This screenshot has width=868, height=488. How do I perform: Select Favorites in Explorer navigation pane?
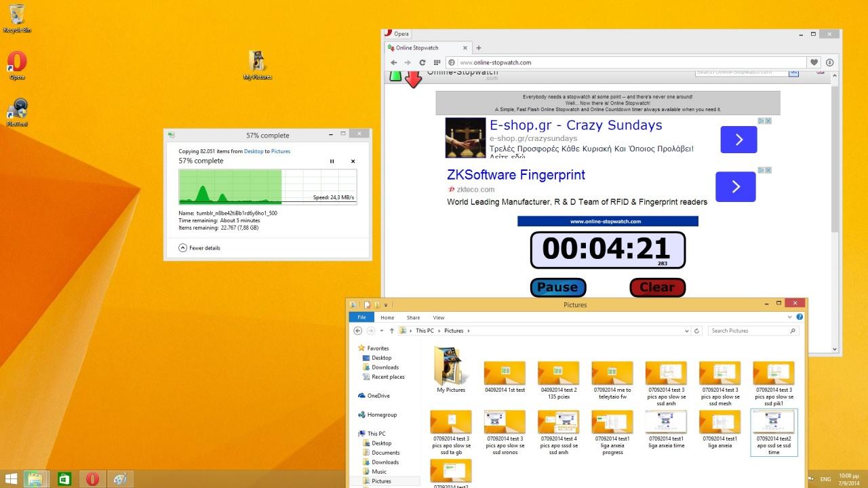378,348
